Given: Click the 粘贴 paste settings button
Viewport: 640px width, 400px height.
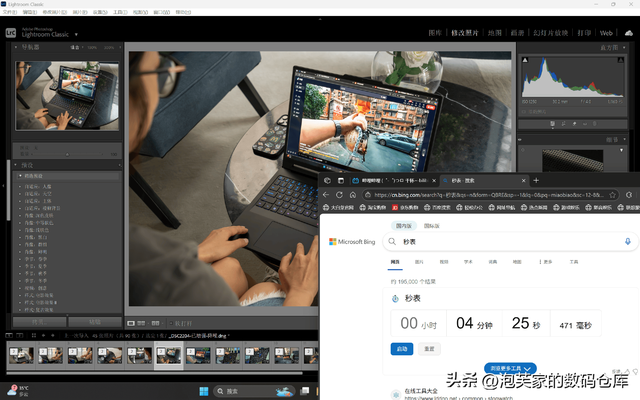Looking at the screenshot, I should 95,322.
